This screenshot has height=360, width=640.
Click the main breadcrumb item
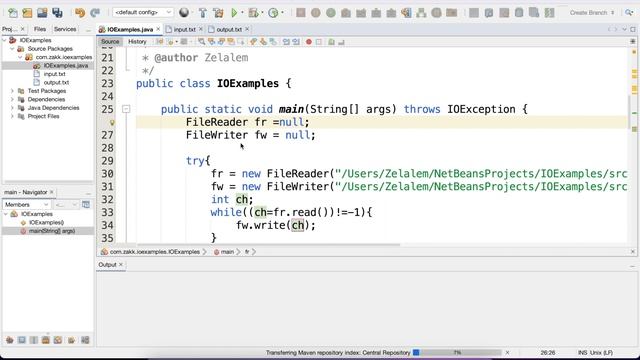[227, 252]
